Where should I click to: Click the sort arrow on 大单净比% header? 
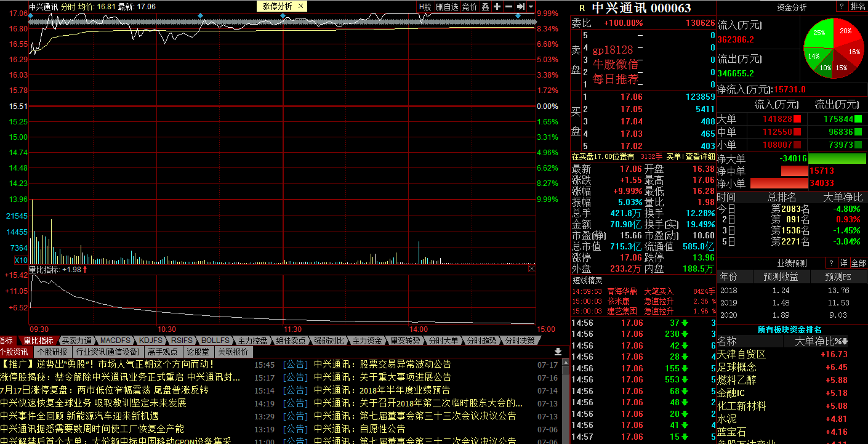click(845, 342)
